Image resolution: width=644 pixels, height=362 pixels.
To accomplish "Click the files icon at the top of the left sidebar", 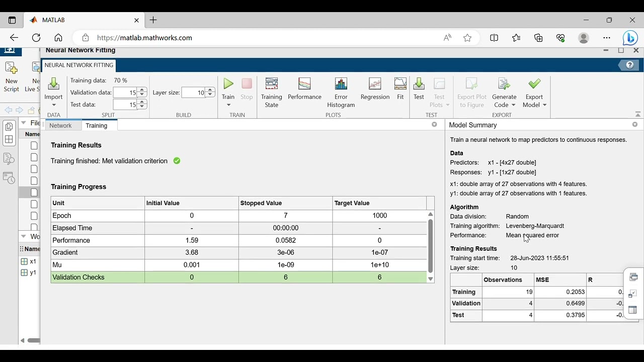I will pos(9,127).
